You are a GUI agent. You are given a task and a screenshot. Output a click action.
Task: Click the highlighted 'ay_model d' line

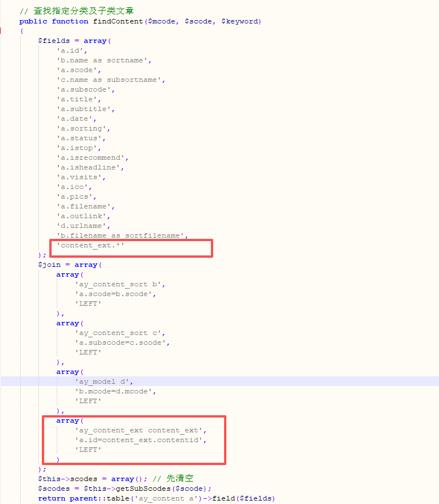tap(103, 381)
